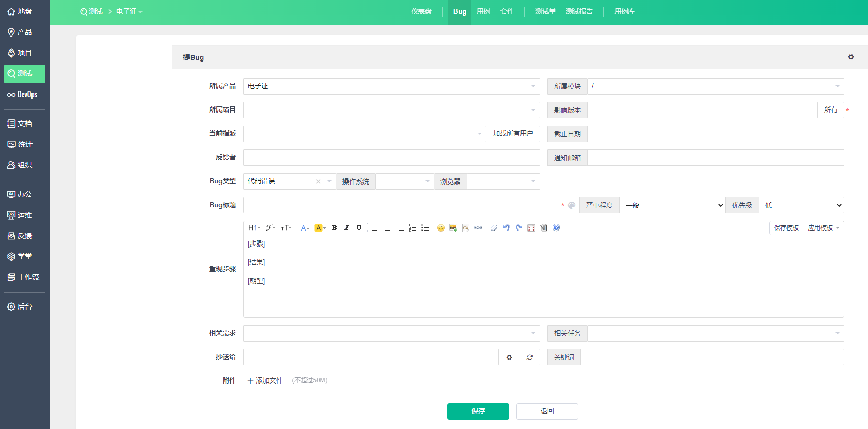Click the 加载所有用户 button

[513, 134]
